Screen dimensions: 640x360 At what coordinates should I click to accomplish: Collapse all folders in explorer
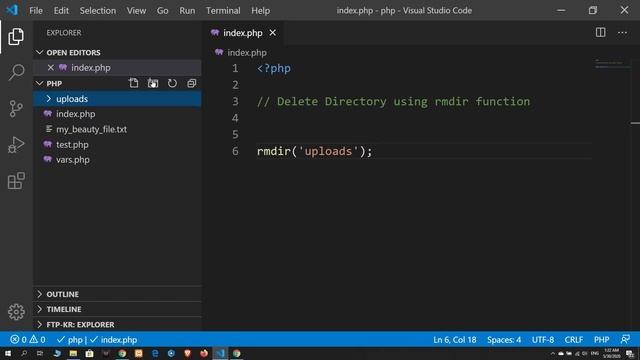tap(191, 83)
